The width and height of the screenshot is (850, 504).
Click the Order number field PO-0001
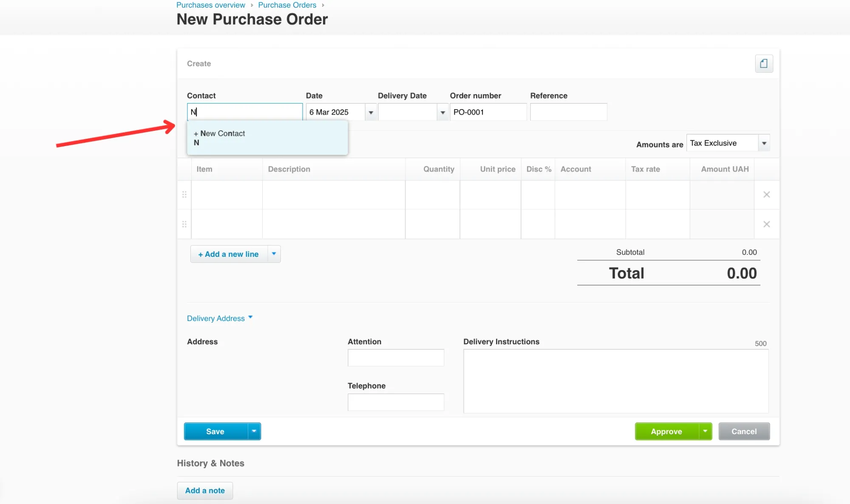tap(488, 112)
